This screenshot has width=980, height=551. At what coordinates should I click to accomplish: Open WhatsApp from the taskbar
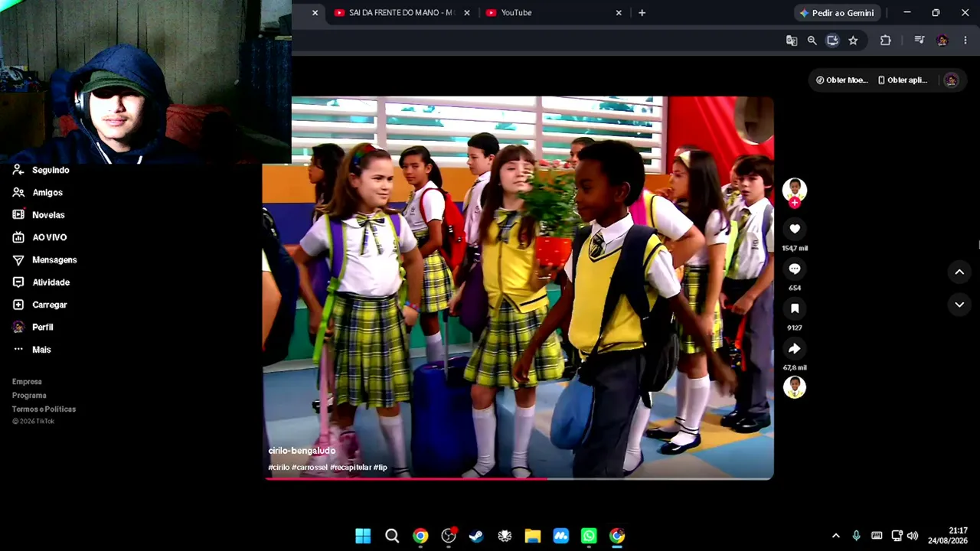tap(589, 536)
